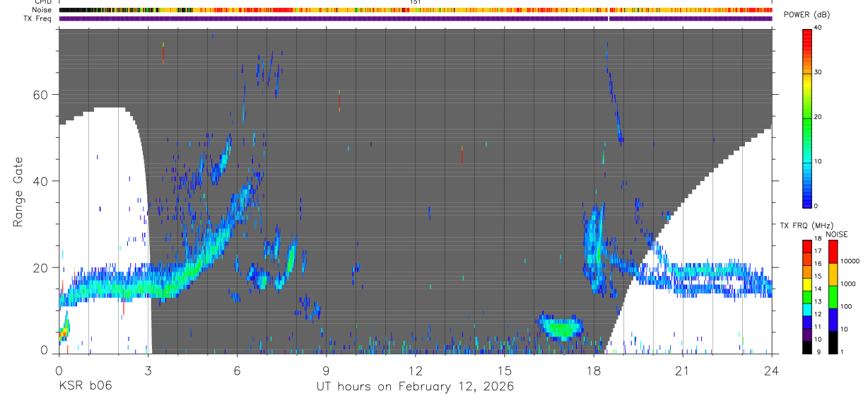Click the '40' range gate tick label
Screen dimensions: 868x401
coord(42,181)
